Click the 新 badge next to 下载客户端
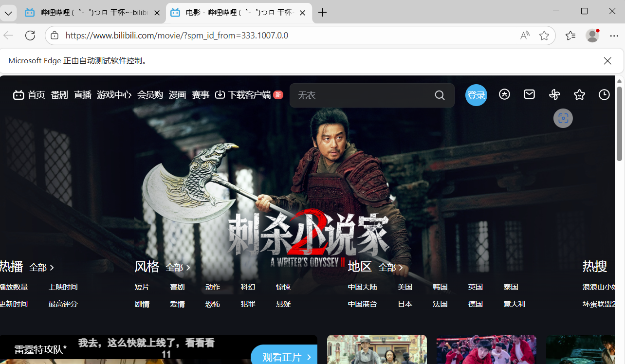 pos(278,95)
